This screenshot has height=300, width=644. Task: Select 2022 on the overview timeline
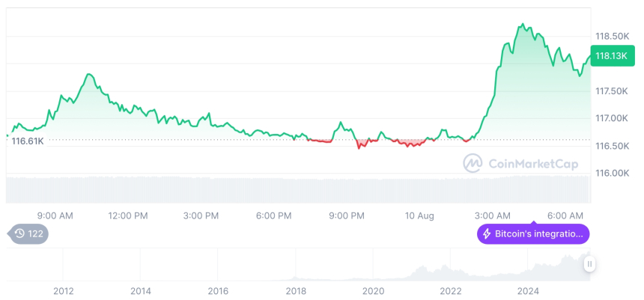click(x=450, y=290)
